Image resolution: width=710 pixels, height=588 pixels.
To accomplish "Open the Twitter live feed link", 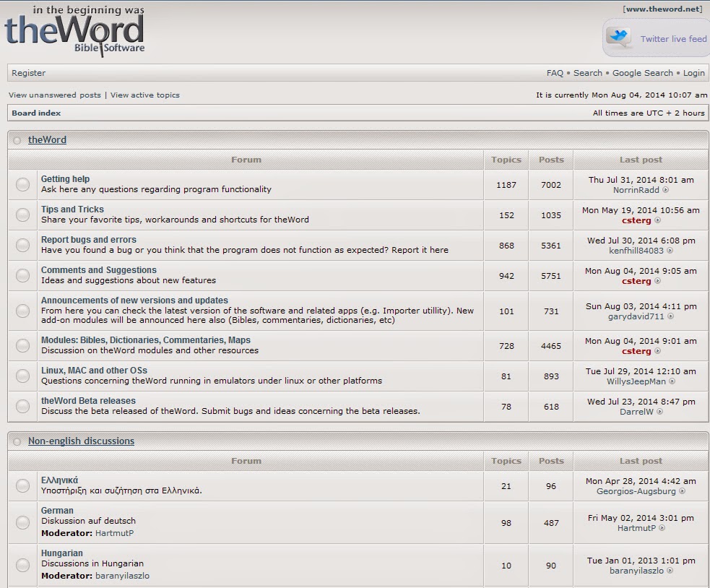I will 673,39.
